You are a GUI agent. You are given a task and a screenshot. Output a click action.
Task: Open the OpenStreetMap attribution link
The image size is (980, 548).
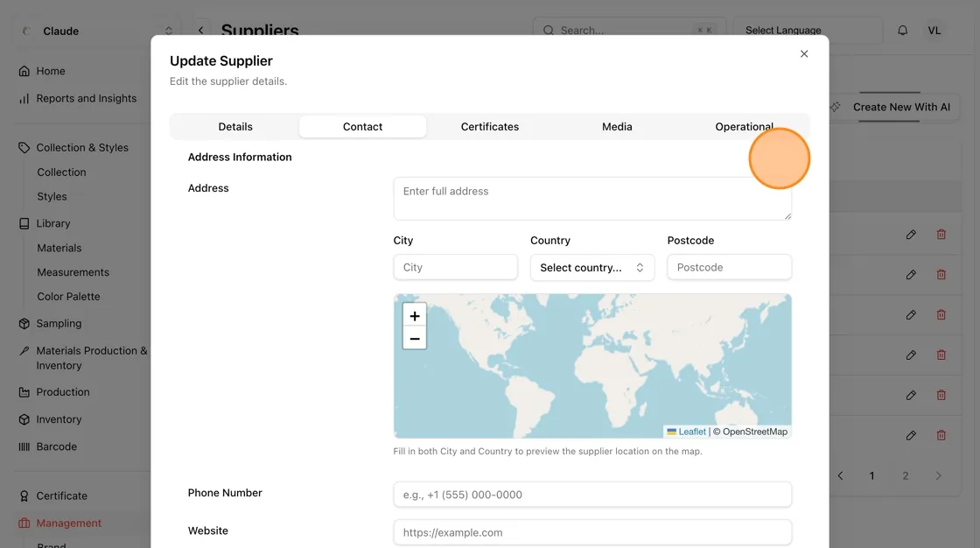[x=755, y=432]
